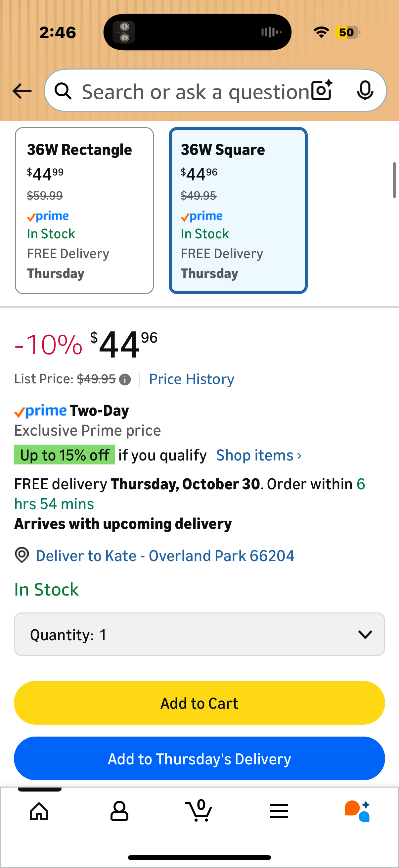
Task: Open the Price History link
Action: [192, 379]
